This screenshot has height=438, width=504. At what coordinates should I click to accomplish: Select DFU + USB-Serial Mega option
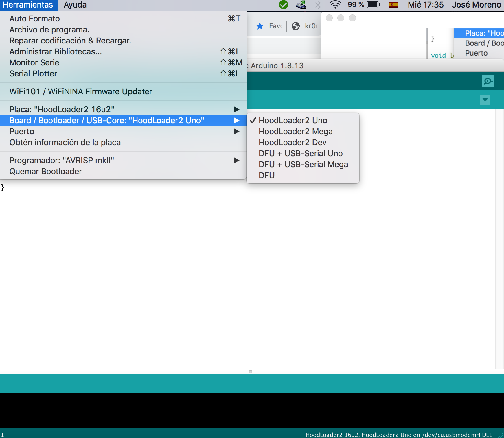point(303,164)
